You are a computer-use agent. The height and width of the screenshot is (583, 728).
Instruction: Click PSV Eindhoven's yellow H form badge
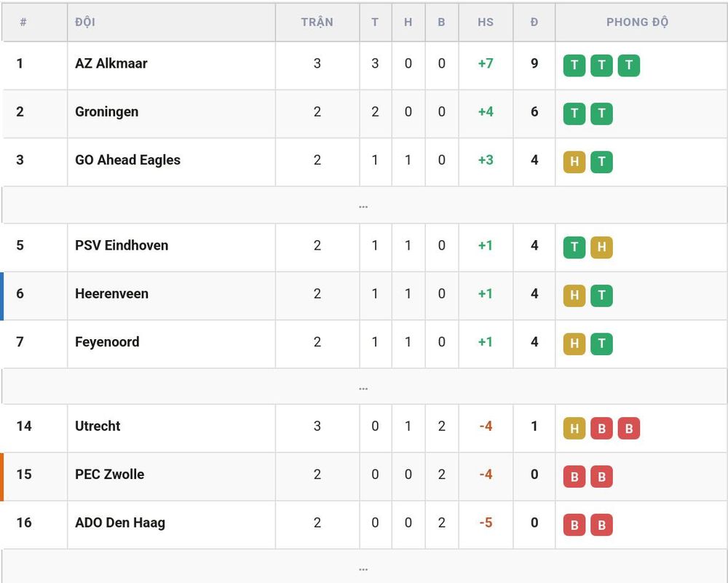[x=601, y=247]
